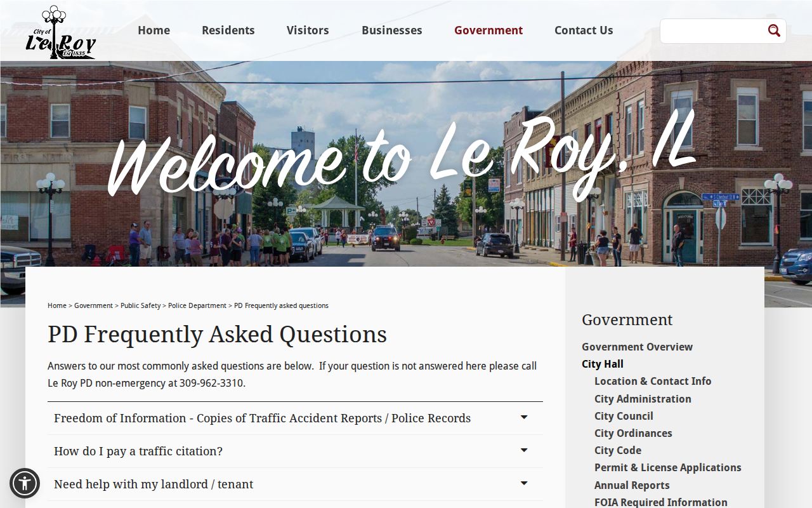The width and height of the screenshot is (812, 508).
Task: Open FOIA Required Information link
Action: click(661, 502)
